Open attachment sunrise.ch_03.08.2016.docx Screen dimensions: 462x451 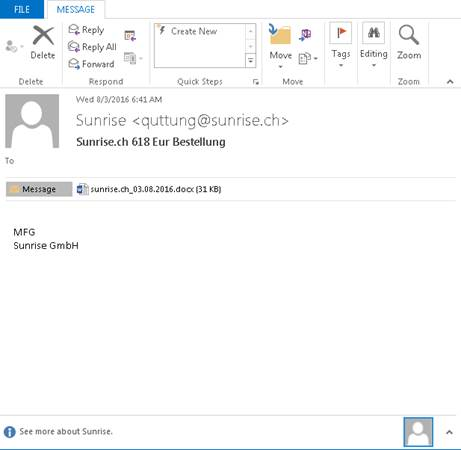pos(149,189)
